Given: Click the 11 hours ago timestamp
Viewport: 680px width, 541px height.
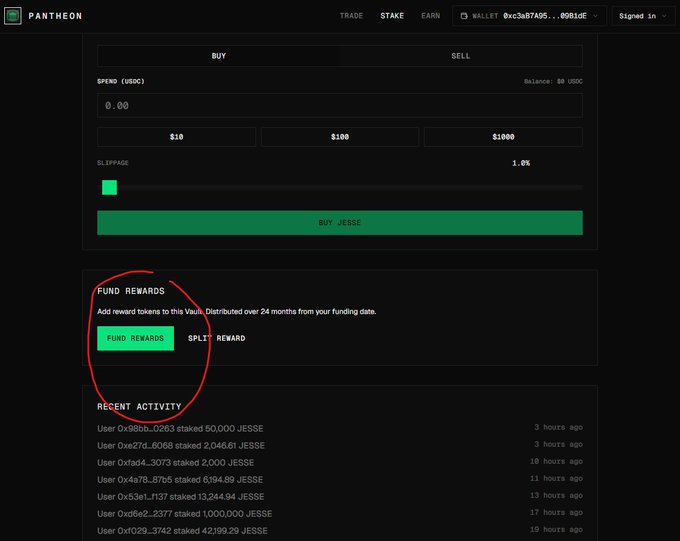Looking at the screenshot, I should [556, 478].
